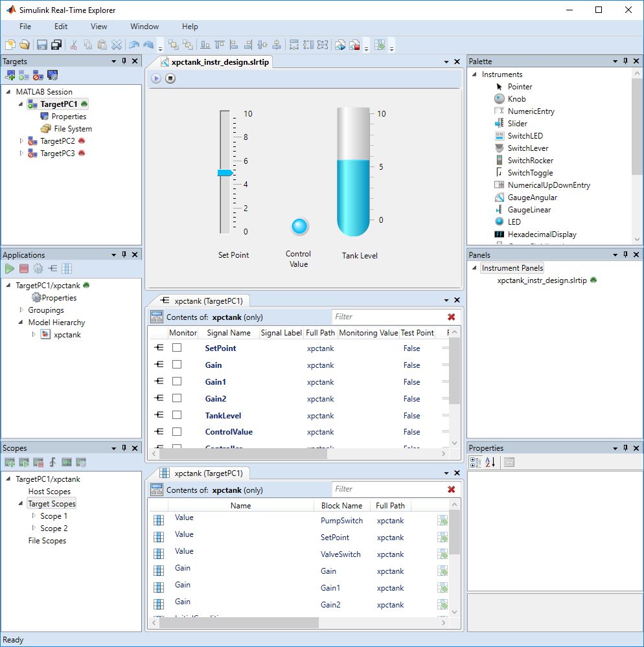Open the View menu
Screen dimensions: 644x647
coord(99,27)
